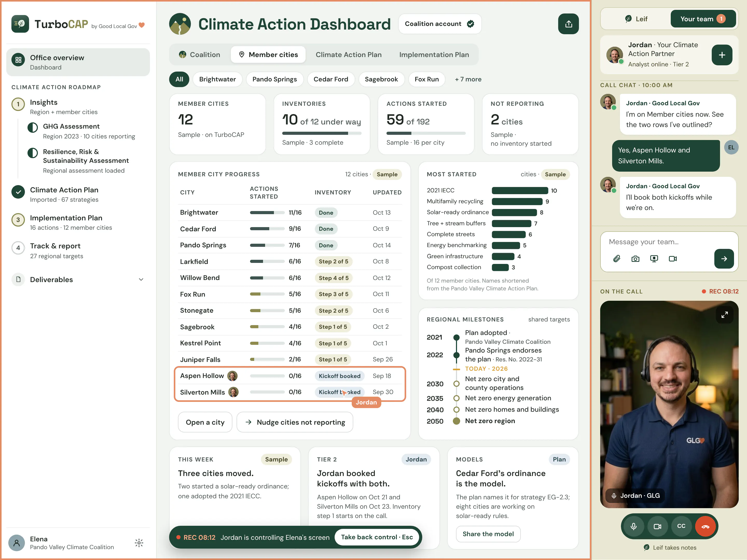Start screen share from chat toolbar
The height and width of the screenshot is (560, 747).
[654, 258]
